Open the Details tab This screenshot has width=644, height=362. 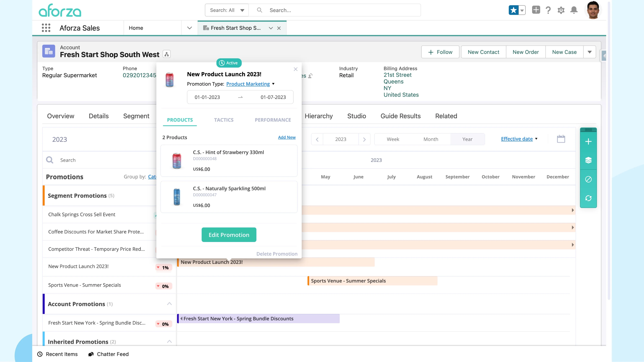[x=99, y=116]
